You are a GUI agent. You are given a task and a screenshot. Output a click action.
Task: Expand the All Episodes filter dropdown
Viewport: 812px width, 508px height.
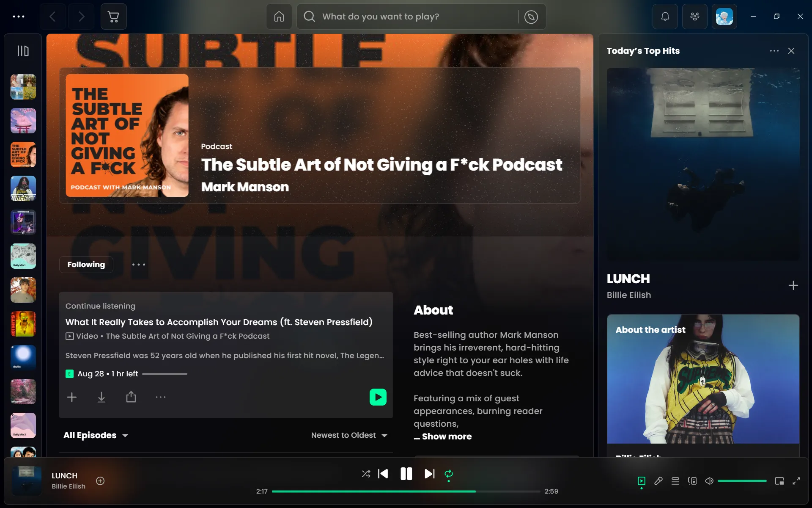(96, 435)
